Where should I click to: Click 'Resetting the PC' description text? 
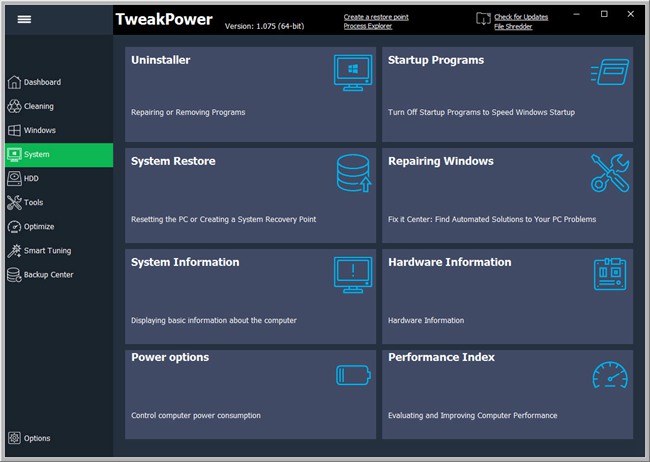[x=223, y=219]
